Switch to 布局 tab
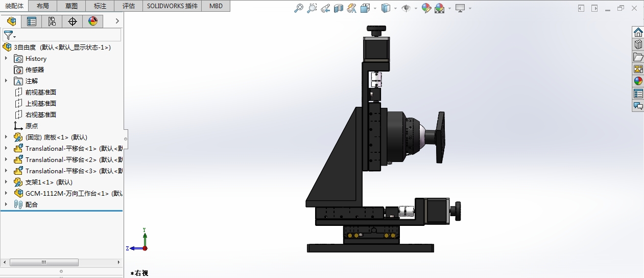The image size is (644, 278). point(43,6)
